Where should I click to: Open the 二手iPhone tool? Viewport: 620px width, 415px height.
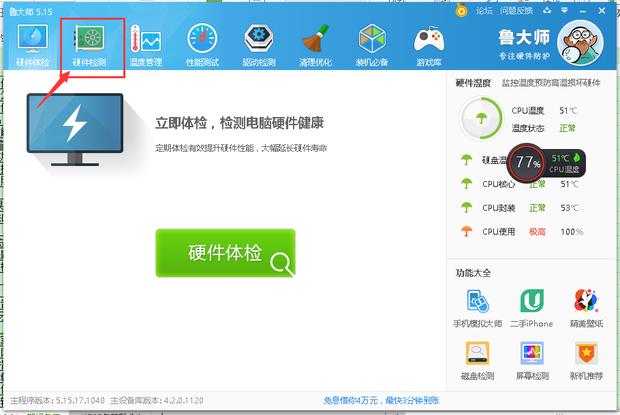click(x=532, y=307)
